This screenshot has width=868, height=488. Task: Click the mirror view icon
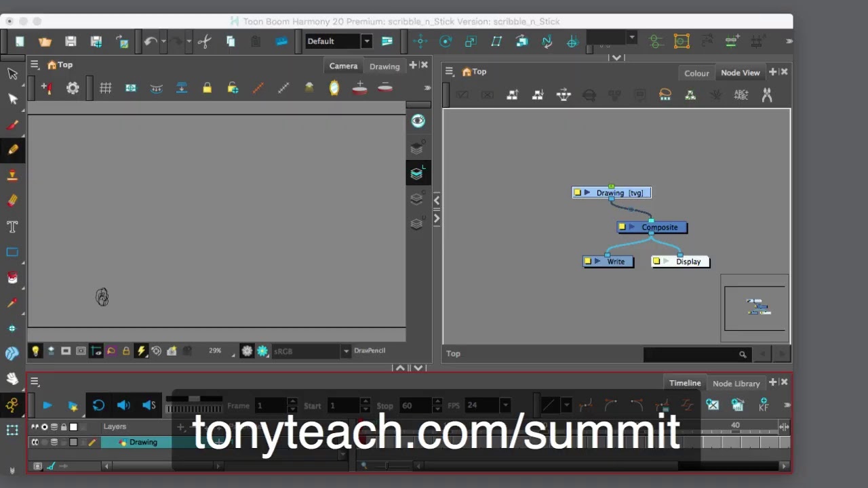point(334,88)
